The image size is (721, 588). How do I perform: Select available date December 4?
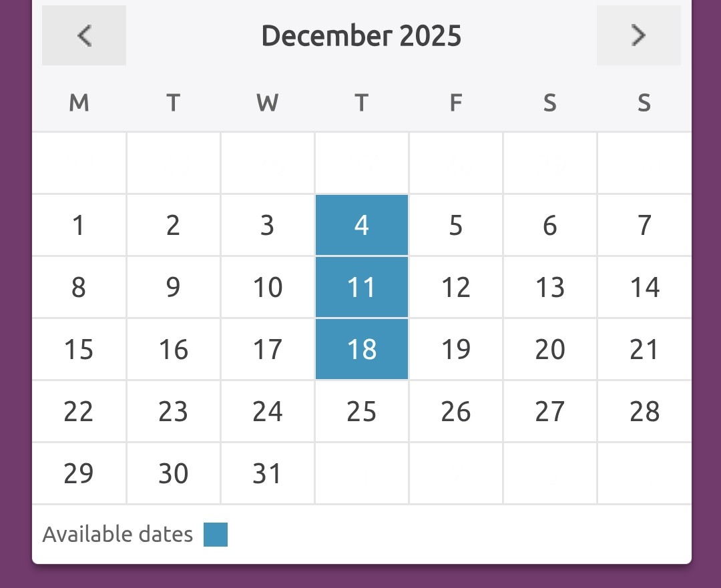coord(362,226)
